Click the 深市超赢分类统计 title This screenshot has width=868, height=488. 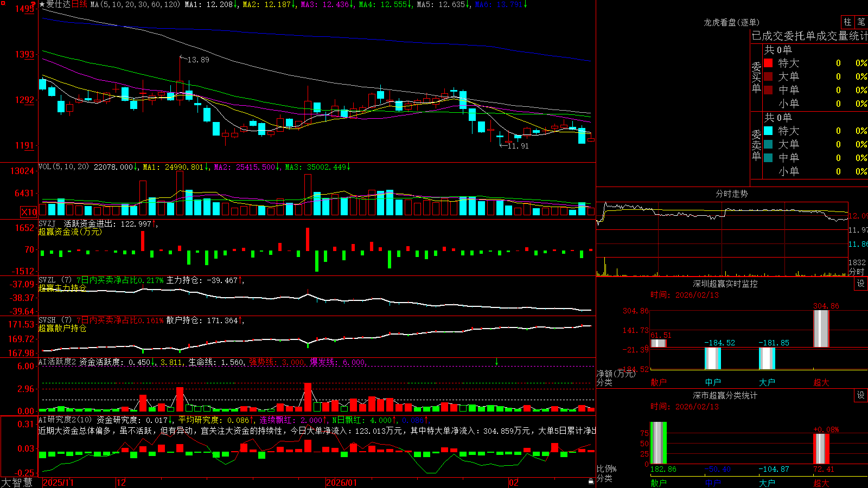[x=725, y=395]
